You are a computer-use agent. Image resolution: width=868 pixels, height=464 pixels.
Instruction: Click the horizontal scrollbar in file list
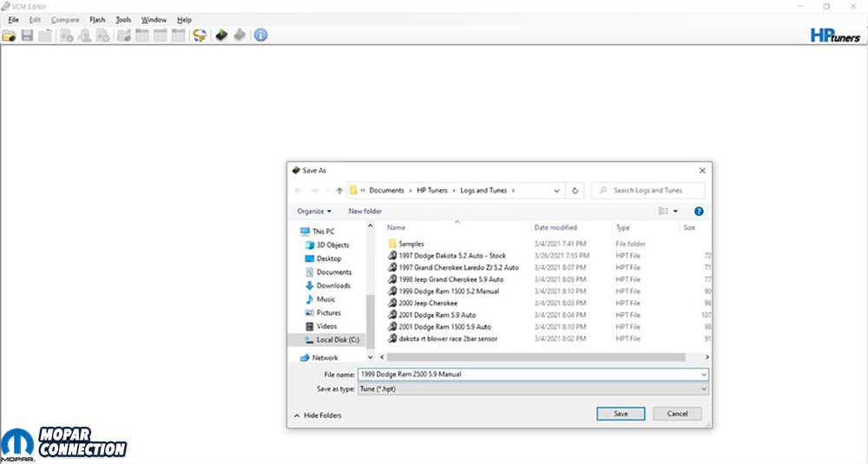point(534,357)
